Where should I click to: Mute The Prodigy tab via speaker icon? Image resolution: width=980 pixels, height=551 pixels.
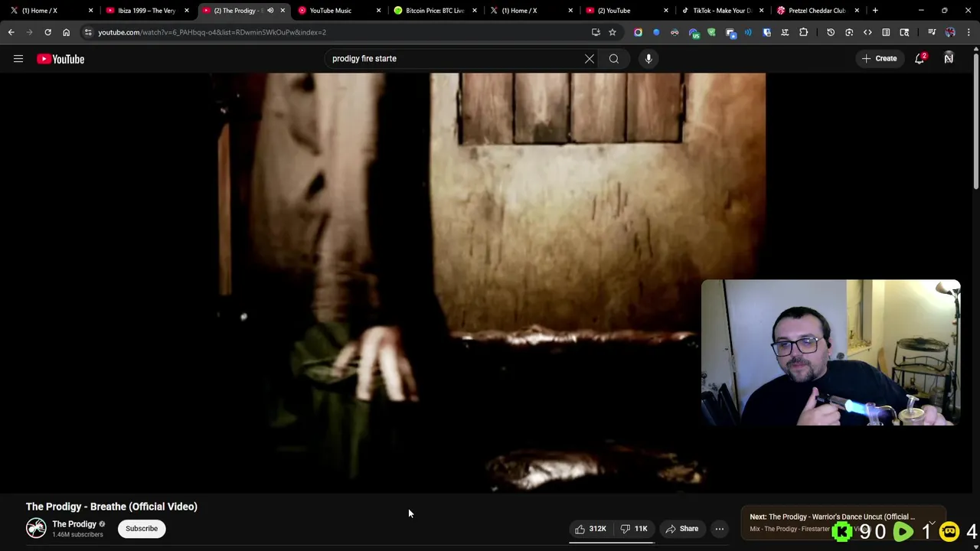pyautogui.click(x=270, y=11)
